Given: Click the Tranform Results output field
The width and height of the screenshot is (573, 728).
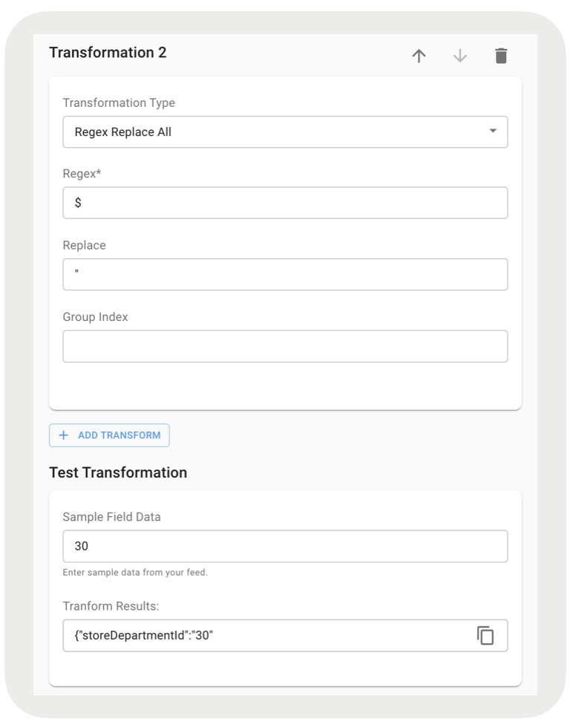Looking at the screenshot, I should (x=285, y=635).
